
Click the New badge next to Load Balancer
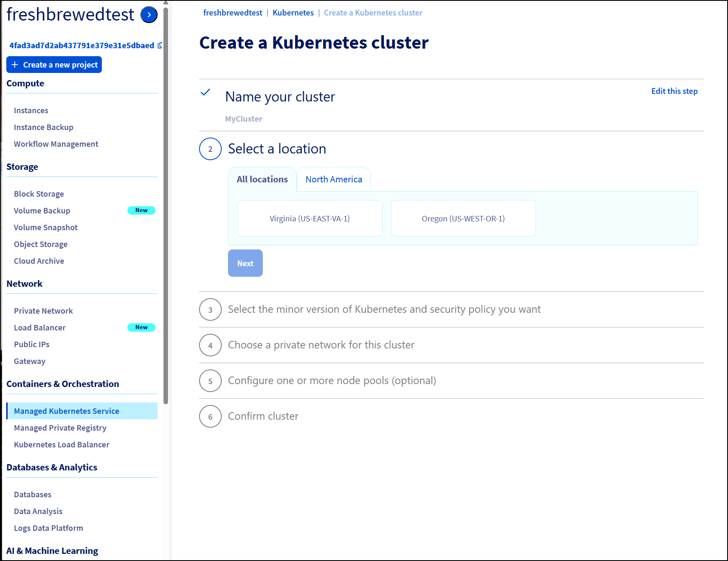pyautogui.click(x=141, y=327)
